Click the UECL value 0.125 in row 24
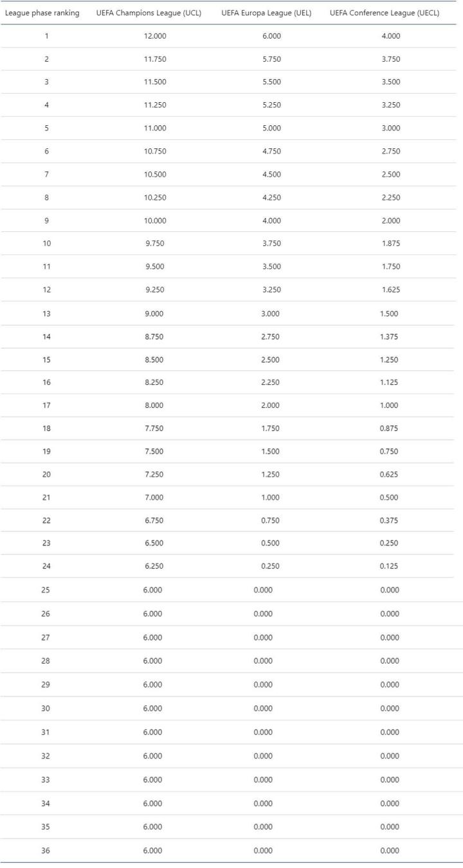The height and width of the screenshot is (868, 463). [x=389, y=566]
